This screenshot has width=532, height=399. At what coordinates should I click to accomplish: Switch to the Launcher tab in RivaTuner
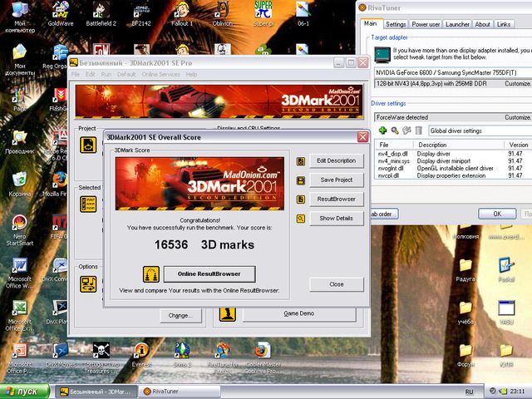coord(457,24)
